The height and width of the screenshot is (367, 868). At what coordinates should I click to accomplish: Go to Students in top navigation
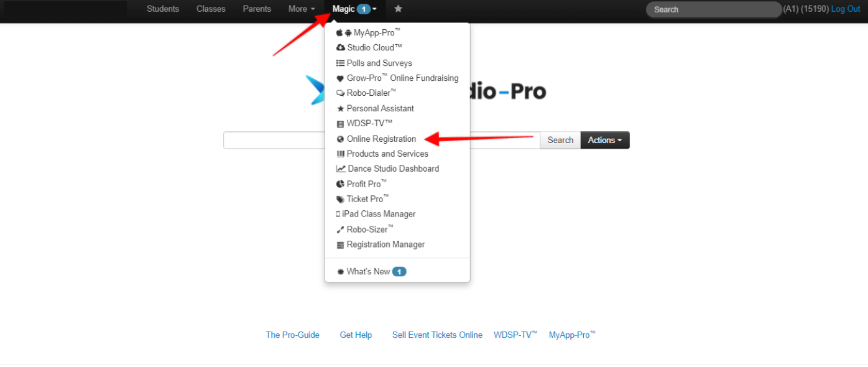163,9
